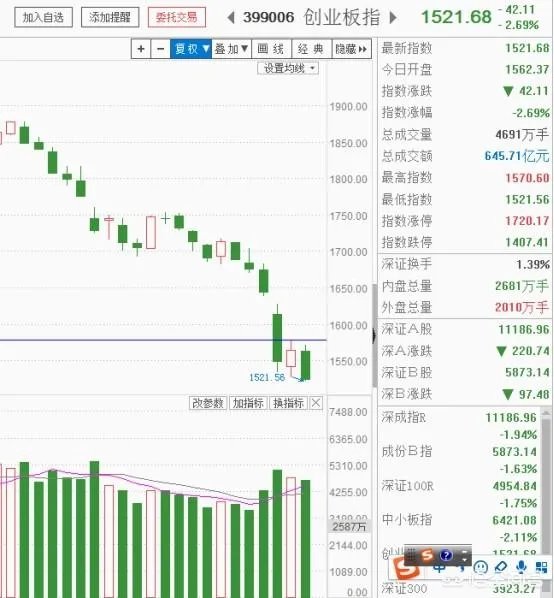Click the blue help question icon

[446, 555]
